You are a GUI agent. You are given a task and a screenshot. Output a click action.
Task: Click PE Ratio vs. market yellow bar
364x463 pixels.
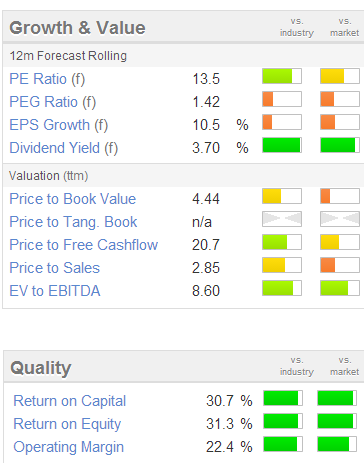coord(340,76)
